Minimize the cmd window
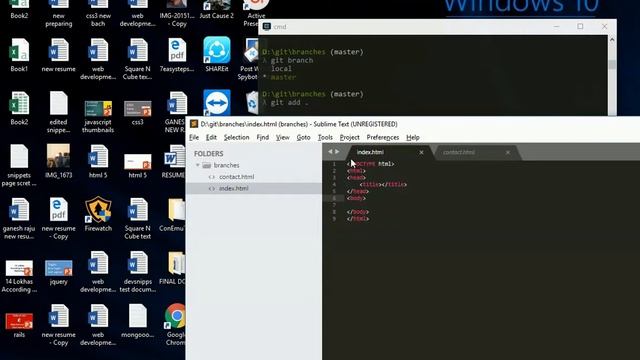Viewport: 640px width, 360px height. 556,27
